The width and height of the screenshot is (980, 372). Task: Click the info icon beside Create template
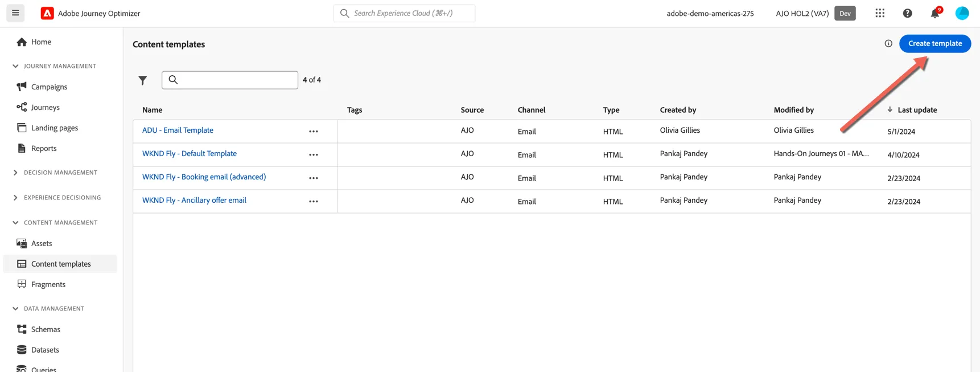coord(888,43)
